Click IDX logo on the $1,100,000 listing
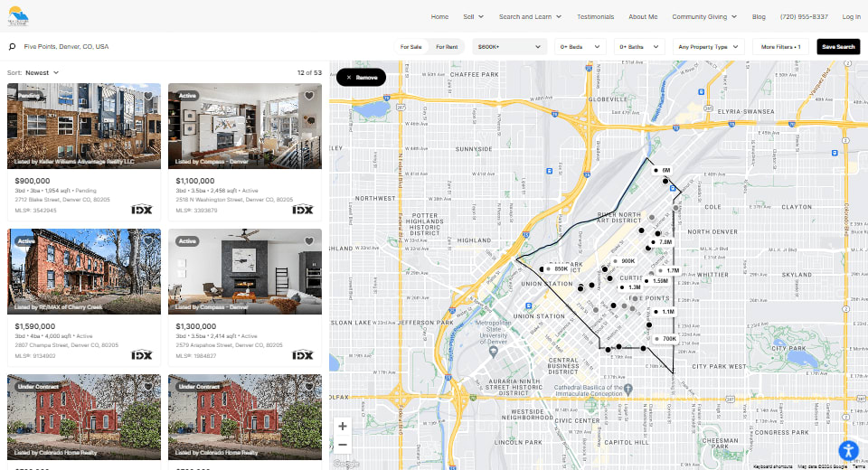 point(303,210)
